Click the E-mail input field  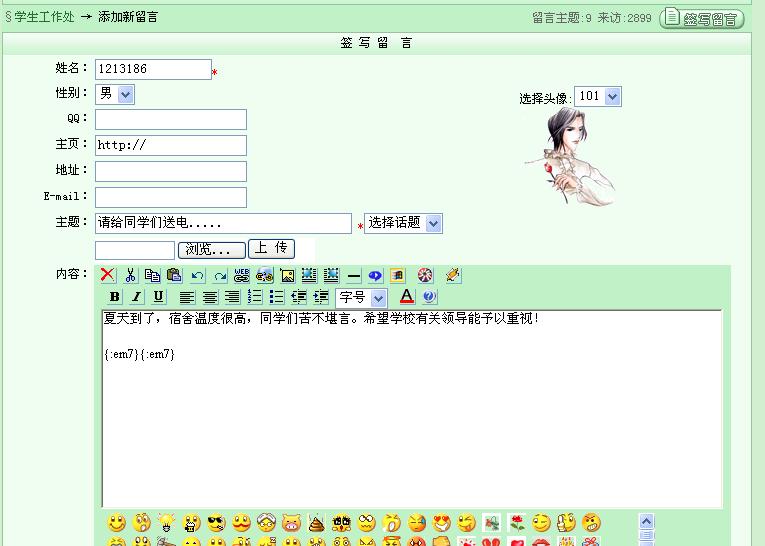pyautogui.click(x=171, y=198)
